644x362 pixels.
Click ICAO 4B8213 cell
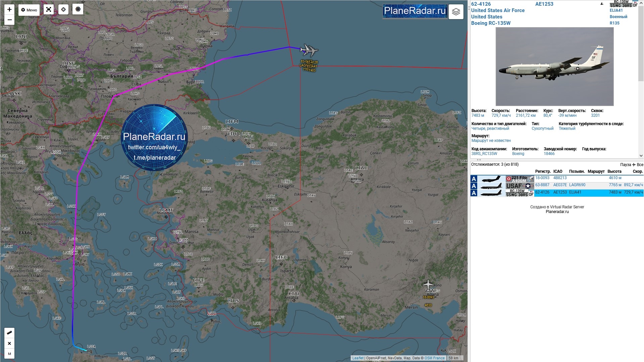click(x=560, y=178)
